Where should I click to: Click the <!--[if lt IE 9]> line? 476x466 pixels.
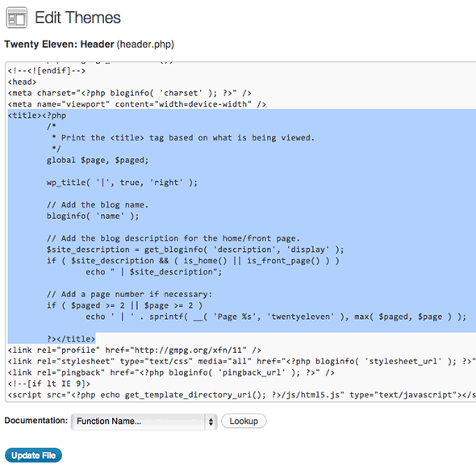point(49,384)
